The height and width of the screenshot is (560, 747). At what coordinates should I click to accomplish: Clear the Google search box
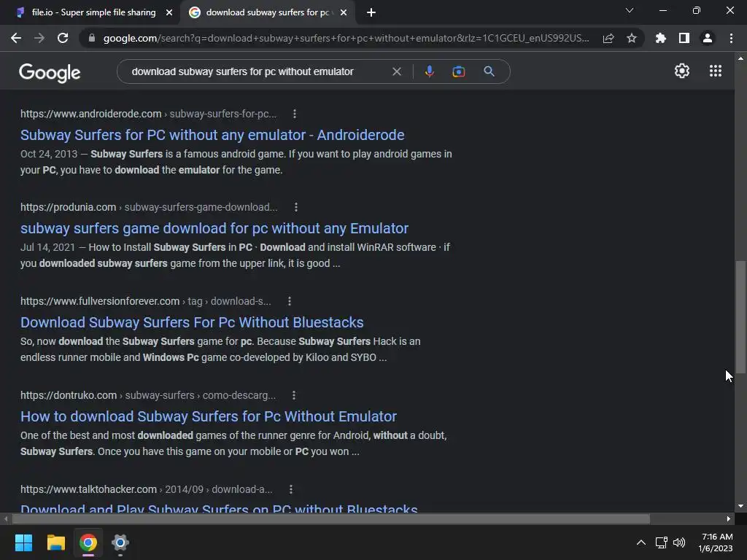tap(396, 71)
